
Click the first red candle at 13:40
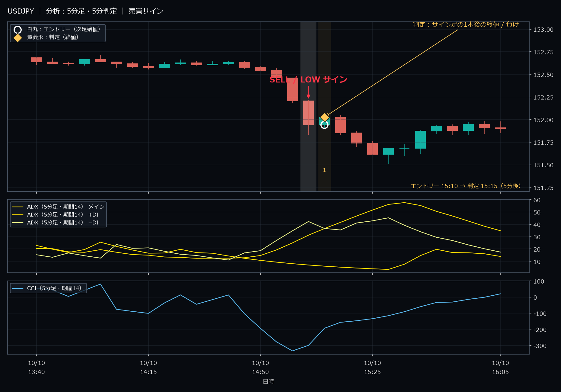[x=37, y=60]
